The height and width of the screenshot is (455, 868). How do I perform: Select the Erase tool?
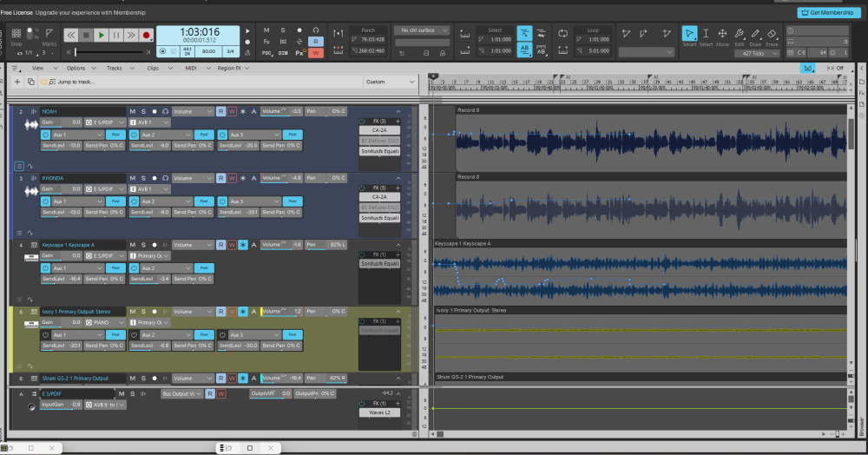coord(772,34)
